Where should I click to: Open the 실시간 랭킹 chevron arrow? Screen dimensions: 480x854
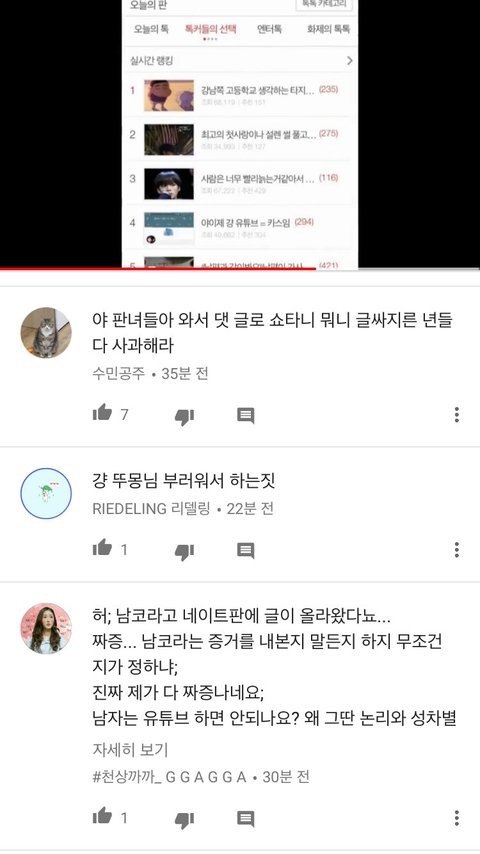click(x=350, y=60)
